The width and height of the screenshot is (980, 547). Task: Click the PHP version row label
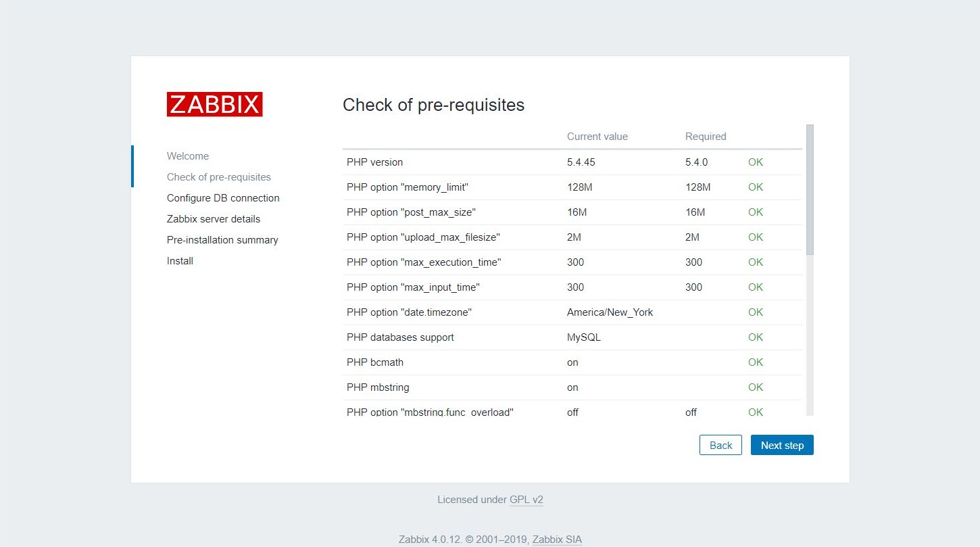pos(374,162)
